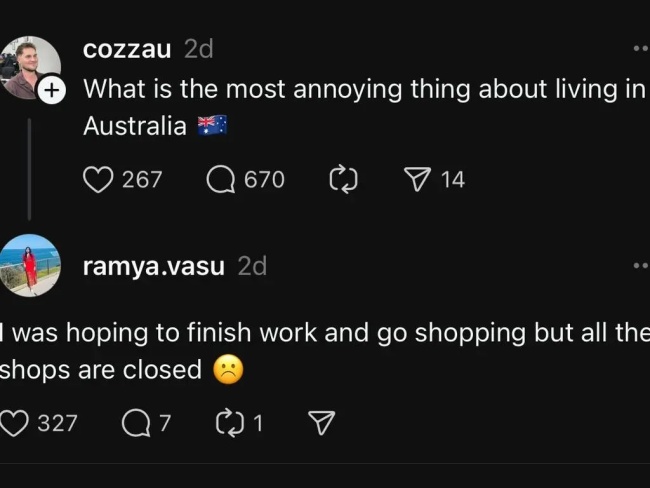650x488 pixels.
Task: Open comments on cozzau's post
Action: [x=221, y=179]
